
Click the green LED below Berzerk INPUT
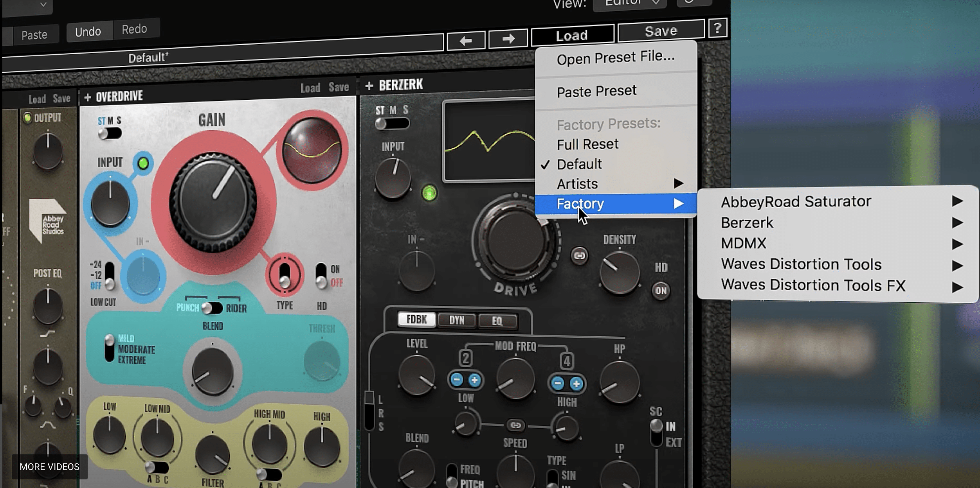429,193
